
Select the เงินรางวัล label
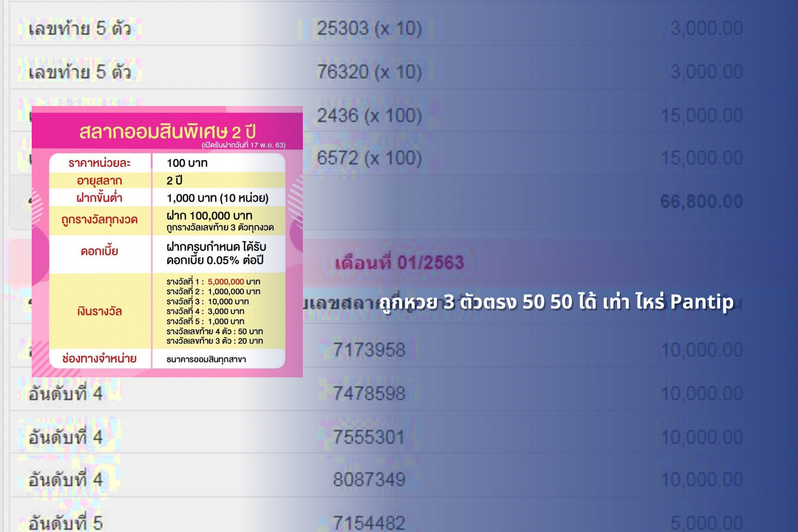coord(99,311)
